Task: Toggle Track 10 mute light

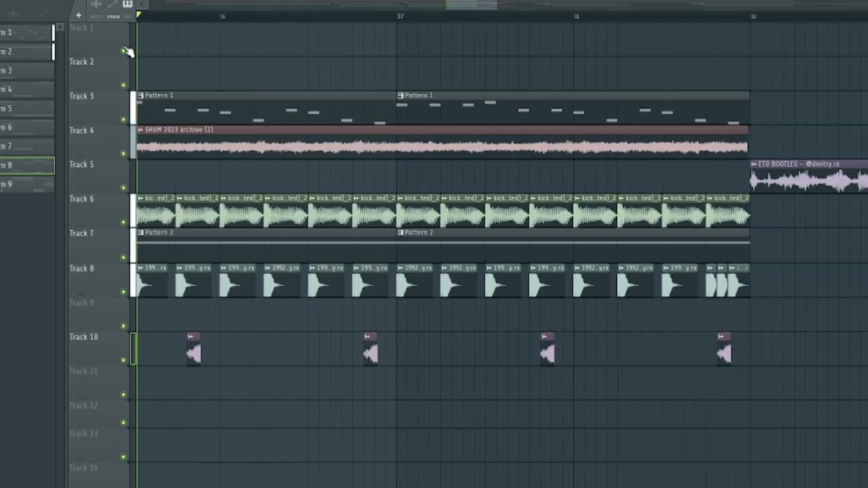Action: [123, 360]
